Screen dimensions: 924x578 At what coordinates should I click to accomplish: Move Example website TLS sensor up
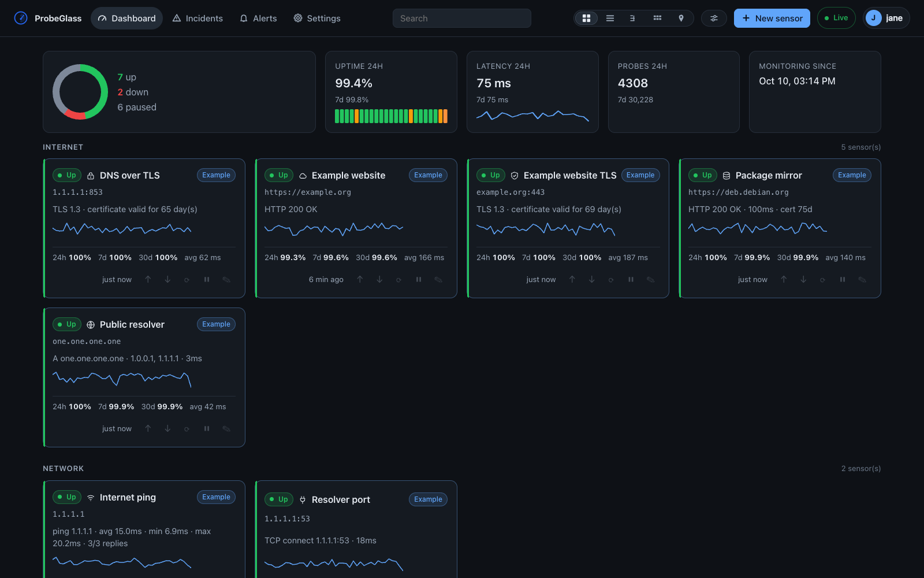(572, 280)
